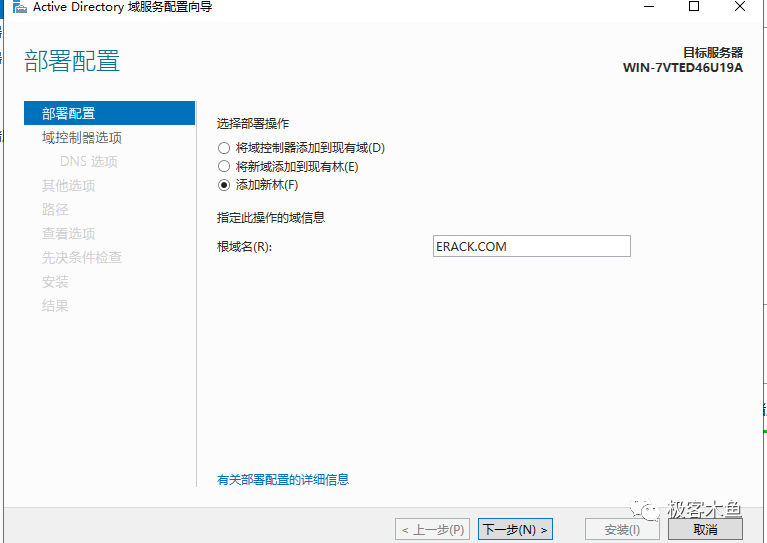Open 部署配置 step in sidebar
The width and height of the screenshot is (767, 543).
coord(109,113)
